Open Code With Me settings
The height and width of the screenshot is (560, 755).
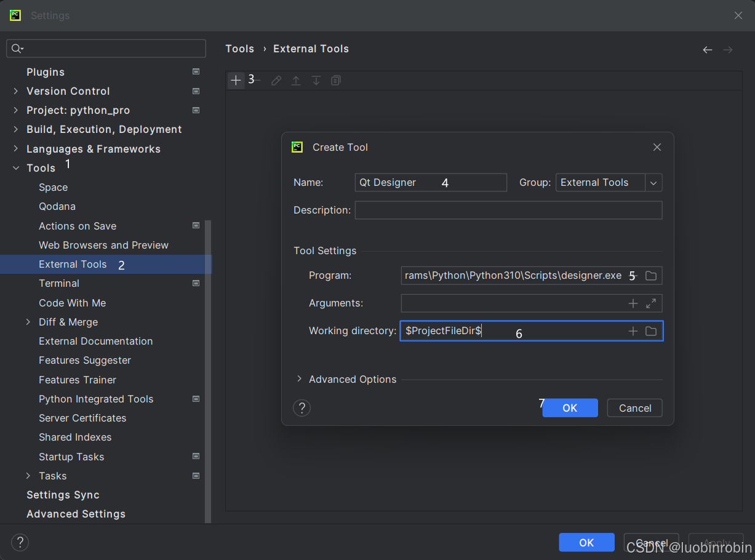[x=73, y=303]
